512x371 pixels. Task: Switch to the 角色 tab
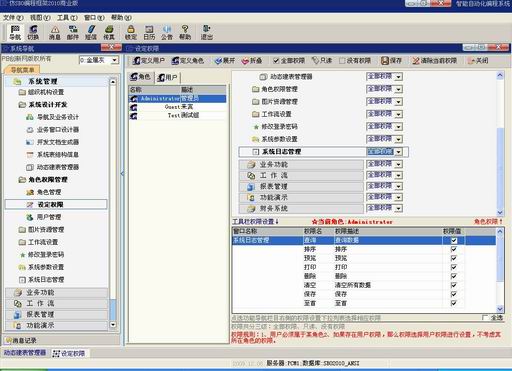tap(141, 77)
